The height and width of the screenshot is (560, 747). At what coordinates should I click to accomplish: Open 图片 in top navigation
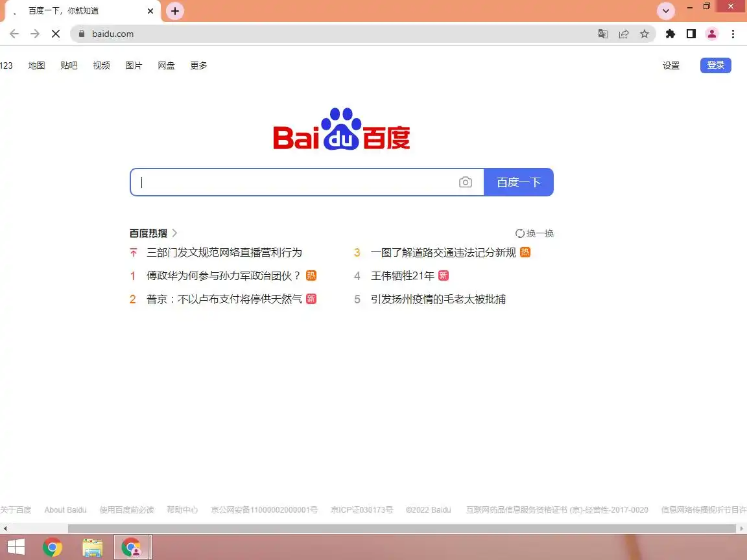134,65
